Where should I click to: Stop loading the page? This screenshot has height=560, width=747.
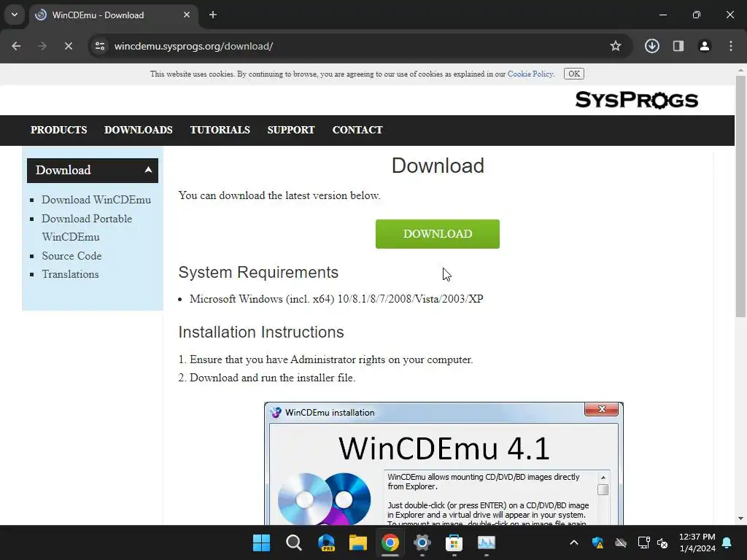(x=68, y=46)
